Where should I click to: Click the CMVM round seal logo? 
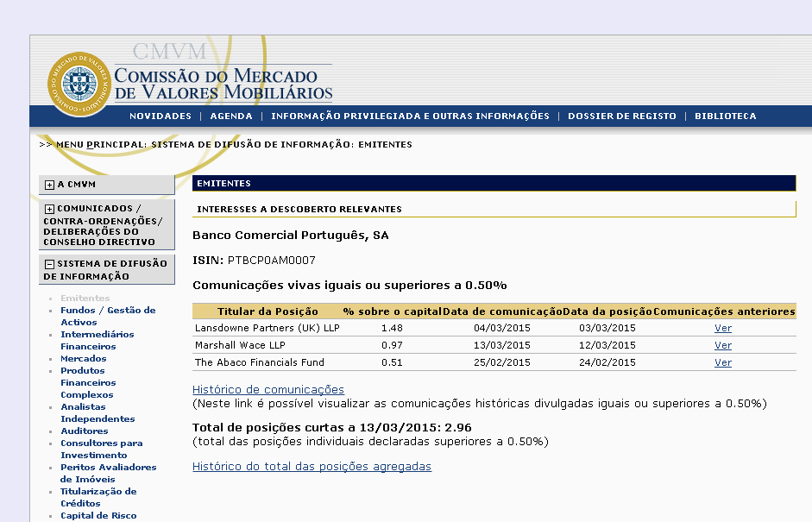79,84
